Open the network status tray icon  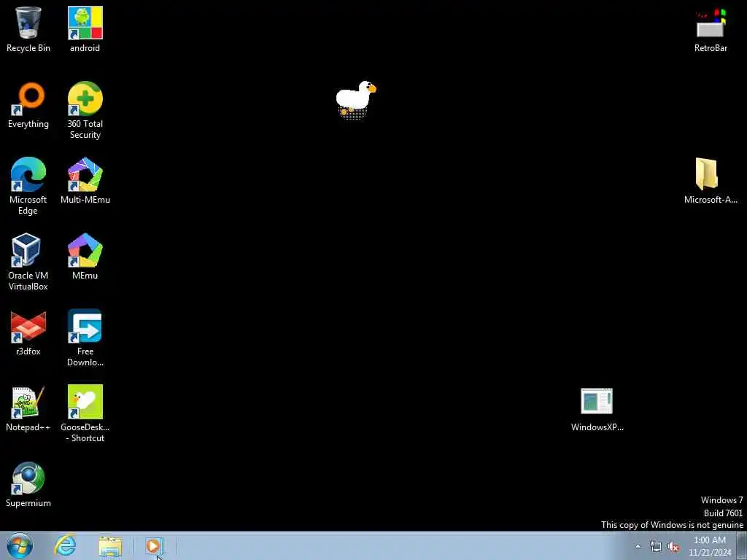pos(656,547)
